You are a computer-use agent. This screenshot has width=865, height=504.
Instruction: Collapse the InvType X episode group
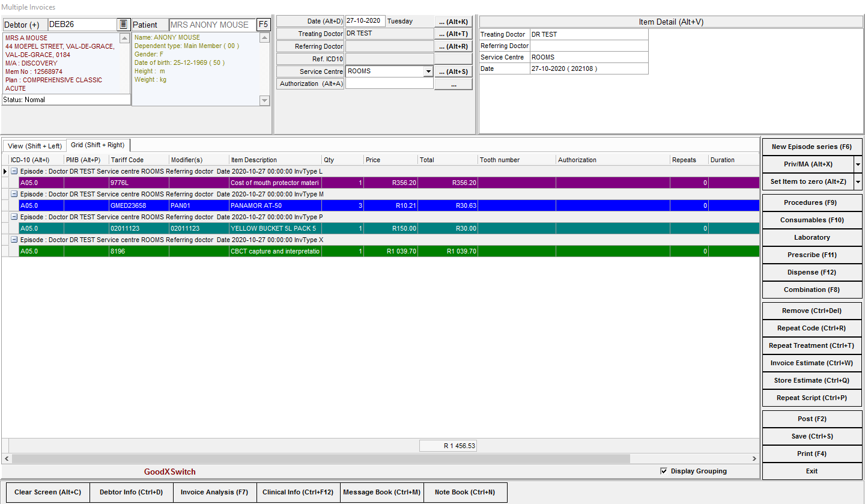point(14,240)
